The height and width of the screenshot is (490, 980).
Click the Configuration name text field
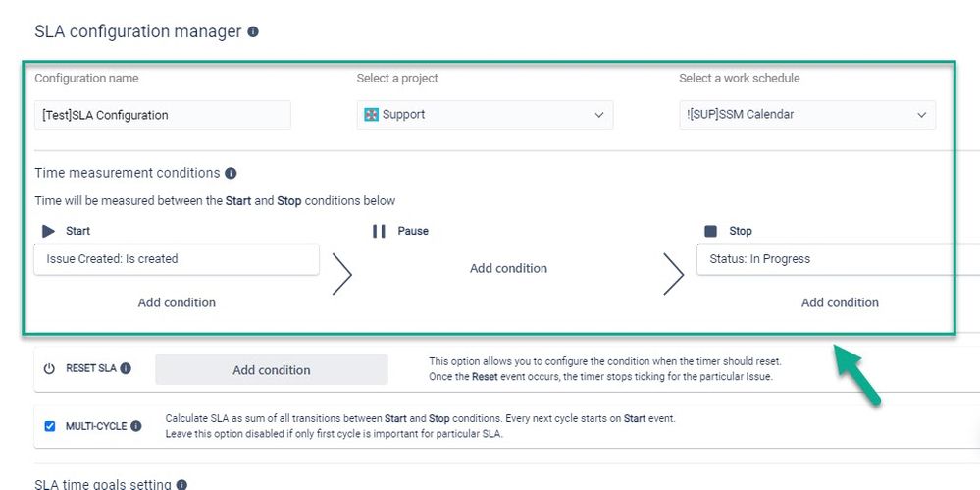click(163, 115)
